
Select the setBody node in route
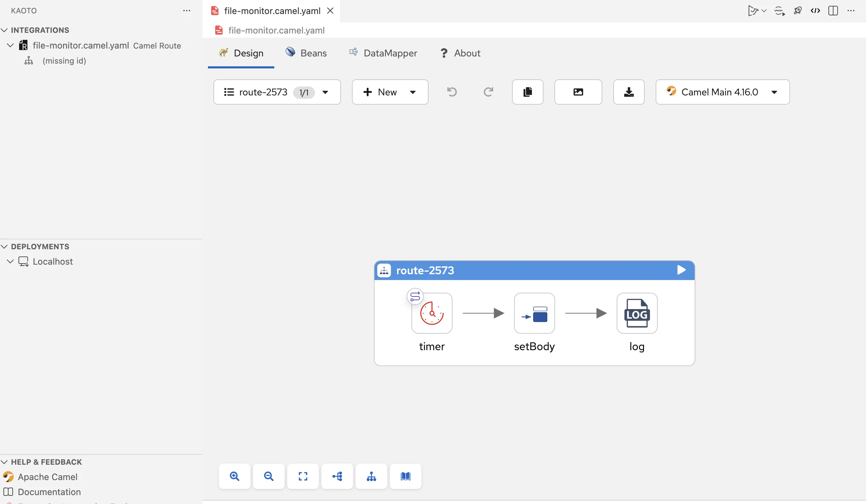pos(534,313)
